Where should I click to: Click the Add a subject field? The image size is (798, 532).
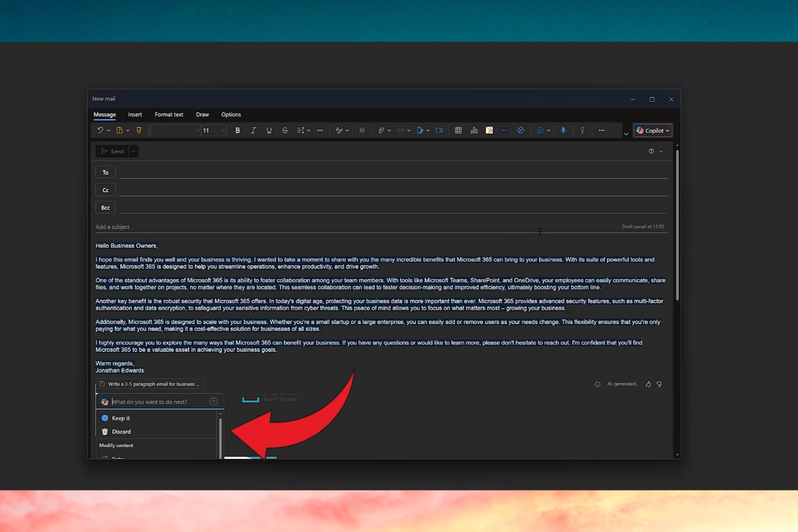click(356, 227)
